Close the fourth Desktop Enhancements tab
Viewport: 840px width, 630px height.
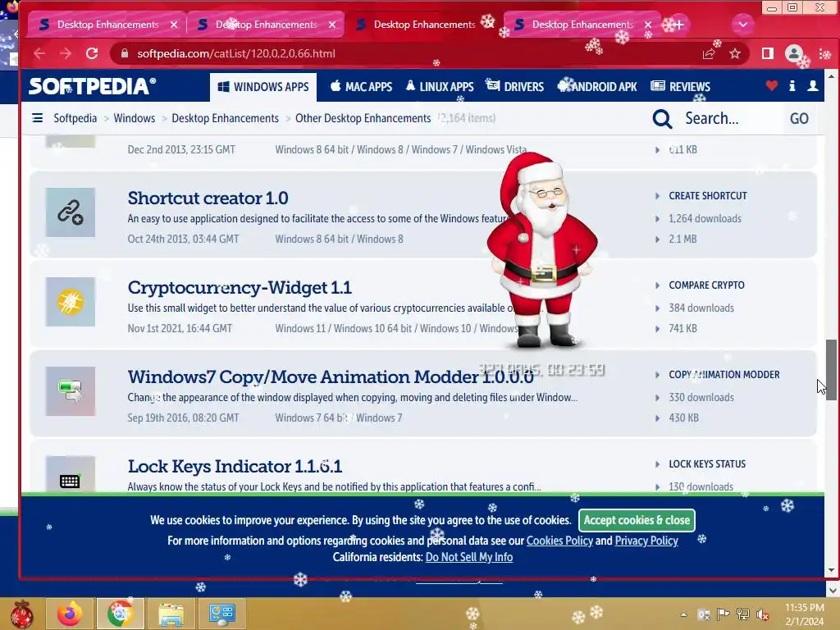(x=648, y=25)
